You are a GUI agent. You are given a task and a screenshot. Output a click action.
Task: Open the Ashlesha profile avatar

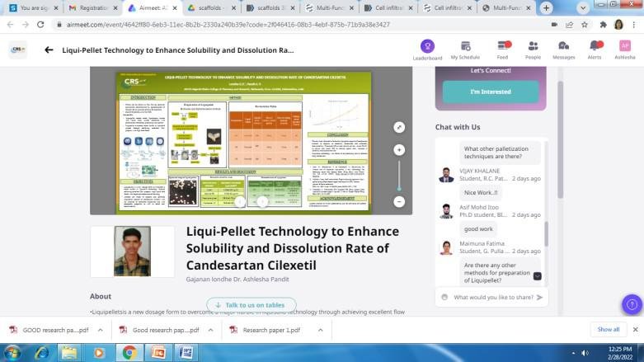point(625,46)
